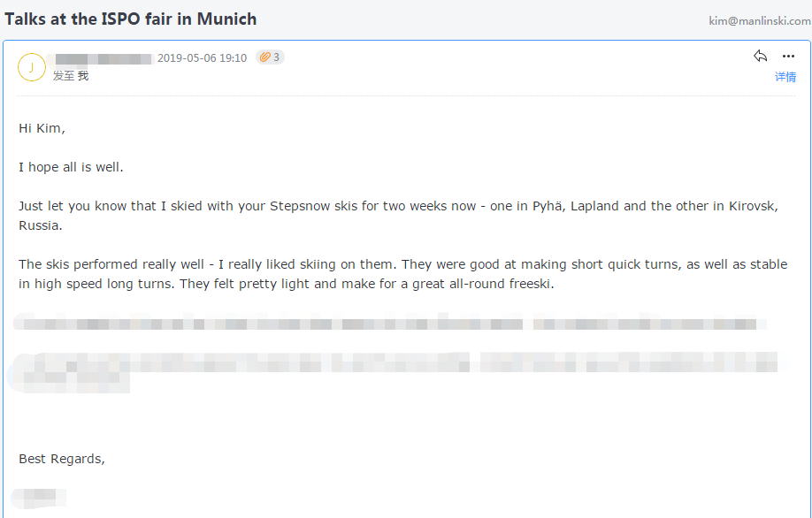Click the 'Best Regards,' closing line
Image resolution: width=812 pixels, height=518 pixels.
[62, 459]
